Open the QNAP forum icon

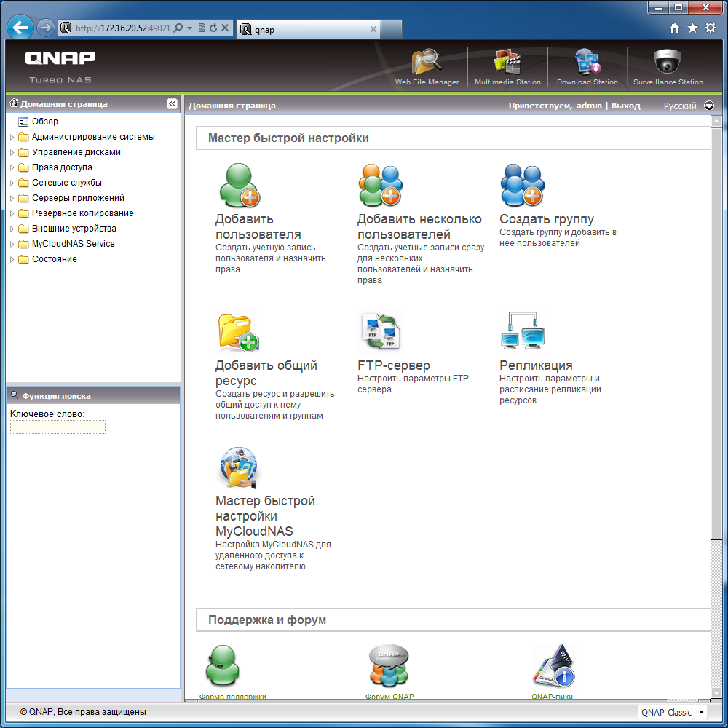pyautogui.click(x=389, y=665)
